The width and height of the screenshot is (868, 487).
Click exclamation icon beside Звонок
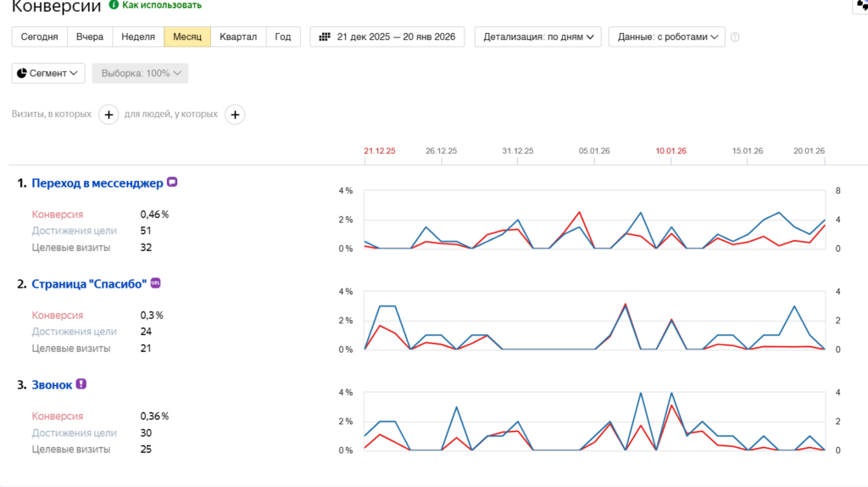tap(81, 383)
